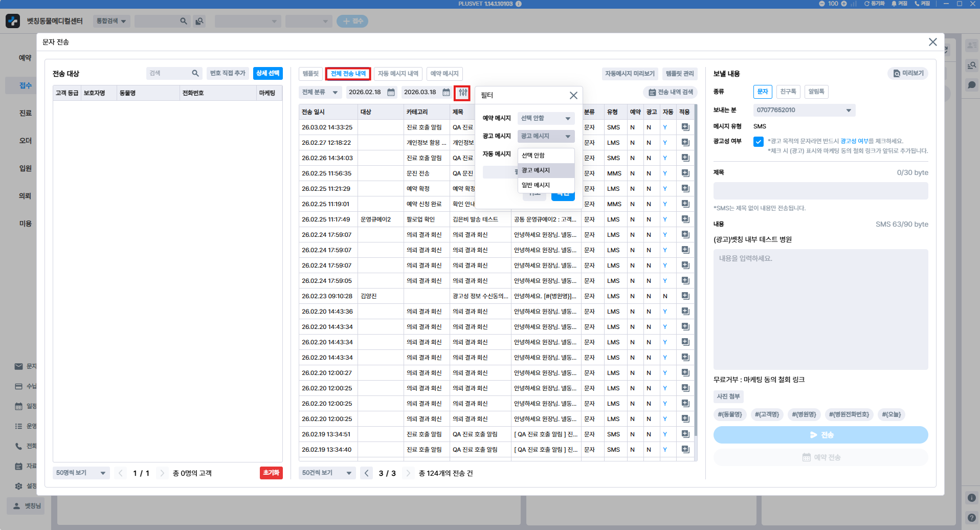Open the end date calendar picker
This screenshot has height=530, width=980.
pos(446,93)
